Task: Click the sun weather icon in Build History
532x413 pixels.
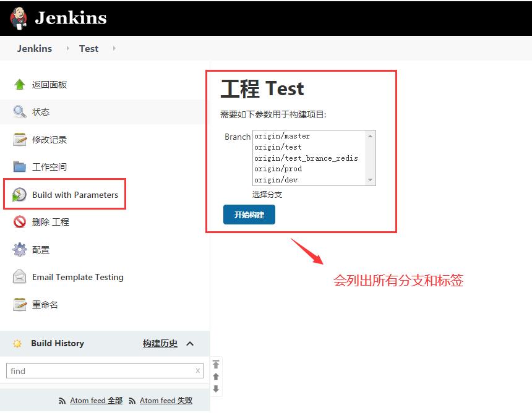Action: tap(17, 344)
